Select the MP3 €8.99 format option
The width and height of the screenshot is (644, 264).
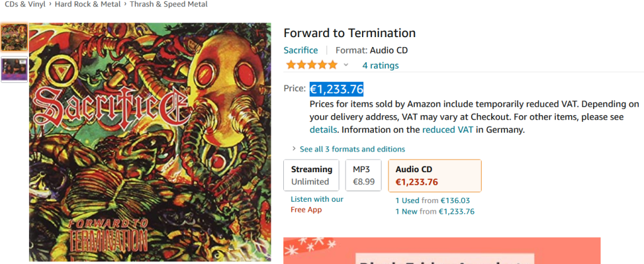[x=363, y=175]
